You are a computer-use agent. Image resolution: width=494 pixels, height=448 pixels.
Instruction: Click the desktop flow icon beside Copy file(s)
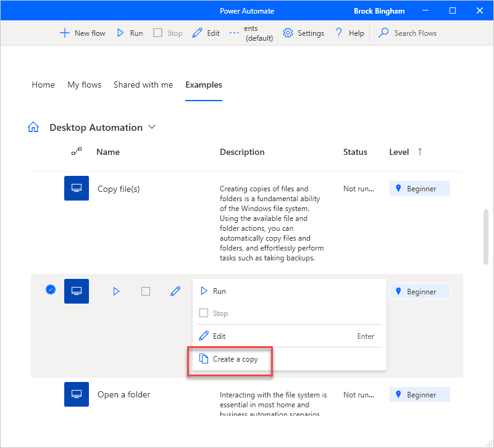click(76, 188)
